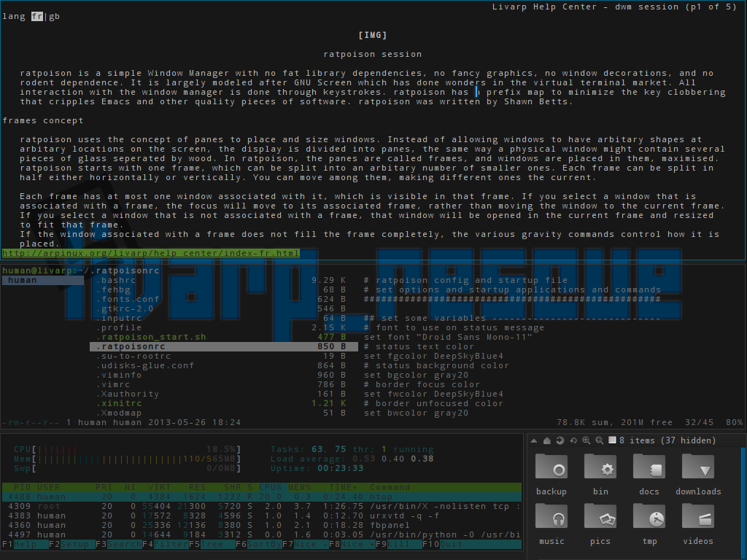This screenshot has height=560, width=747.
Task: Select '.udisks-glue.conf' in ranger file list
Action: point(224,366)
